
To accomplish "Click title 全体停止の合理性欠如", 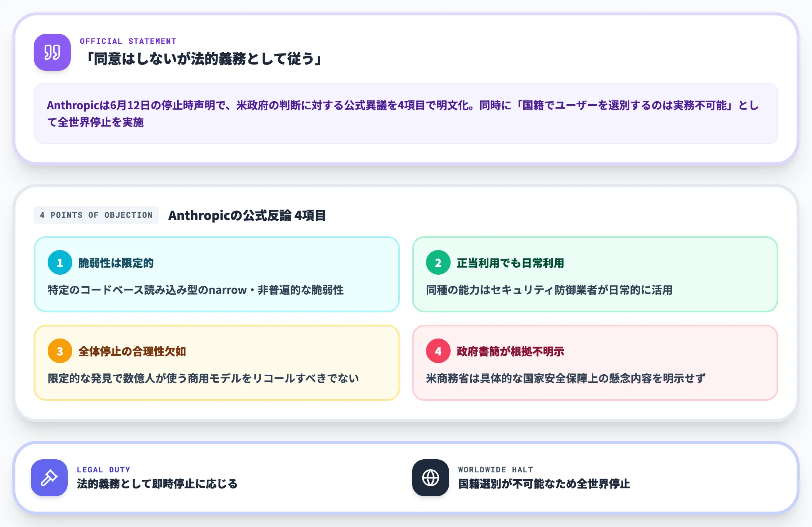I will (132, 351).
